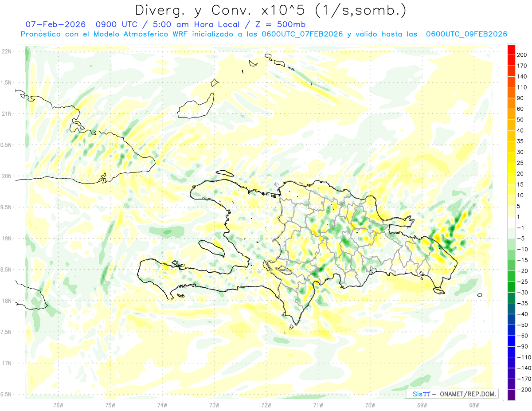Click the colorbar label '-60'
The image size is (532, 411).
524,336
